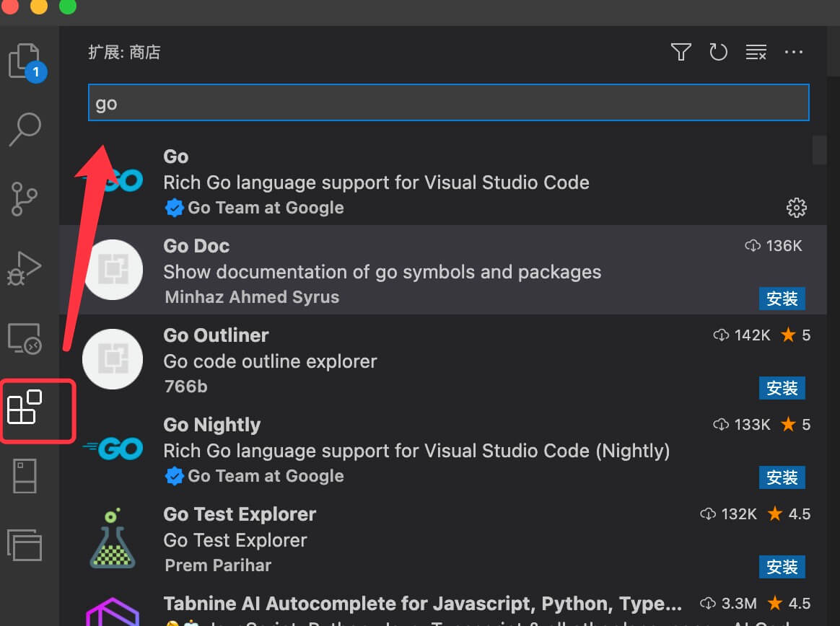The height and width of the screenshot is (626, 840).
Task: Open the extensions panel more actions menu
Action: click(793, 52)
